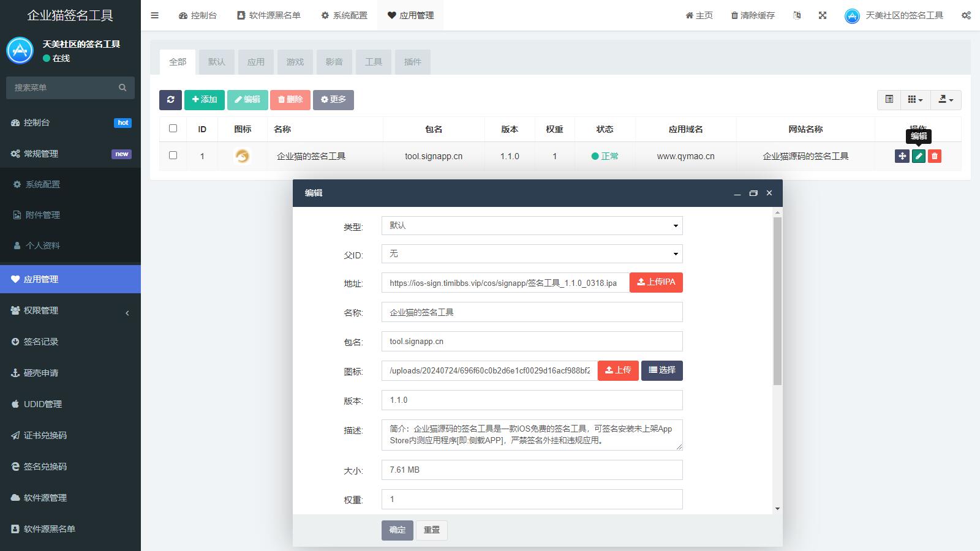Click the red 上传IPA button

click(x=655, y=282)
